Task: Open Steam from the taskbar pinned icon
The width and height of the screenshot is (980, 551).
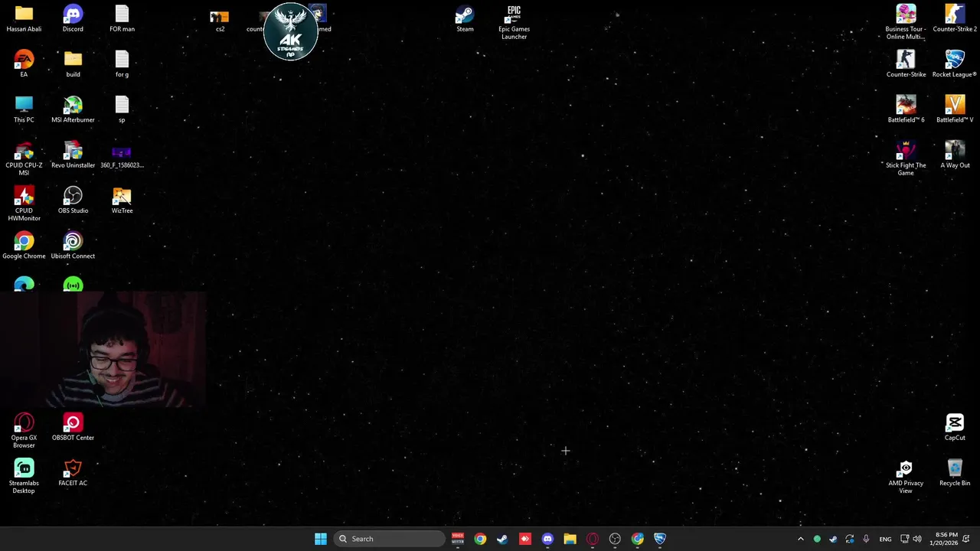Action: point(502,539)
